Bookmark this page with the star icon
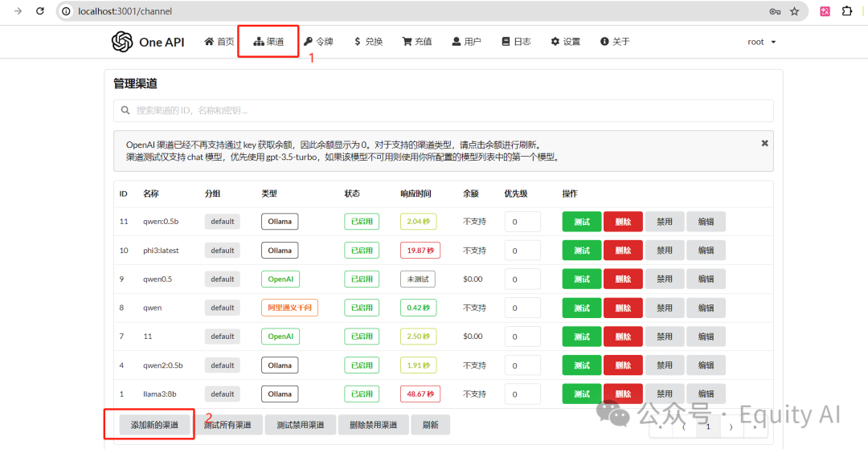Image resolution: width=868 pixels, height=449 pixels. tap(794, 11)
